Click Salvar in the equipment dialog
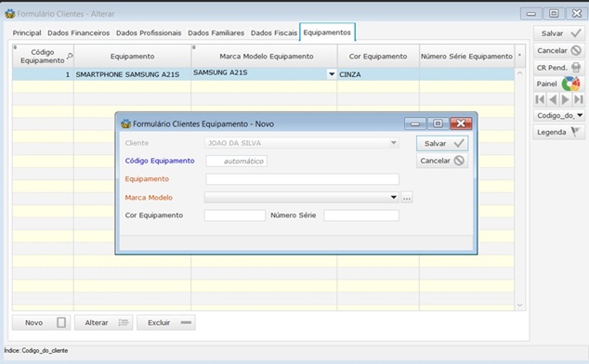 [x=442, y=144]
